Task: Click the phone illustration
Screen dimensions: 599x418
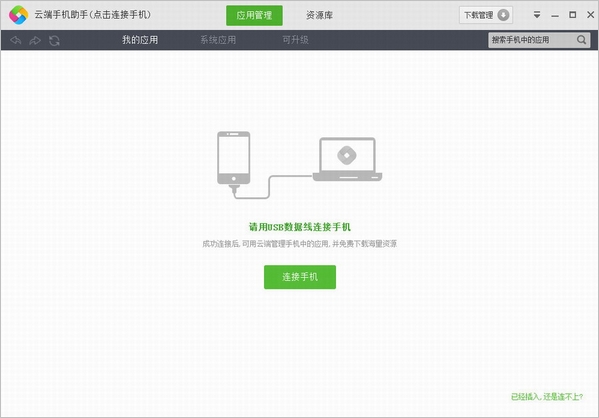Action: coord(234,158)
